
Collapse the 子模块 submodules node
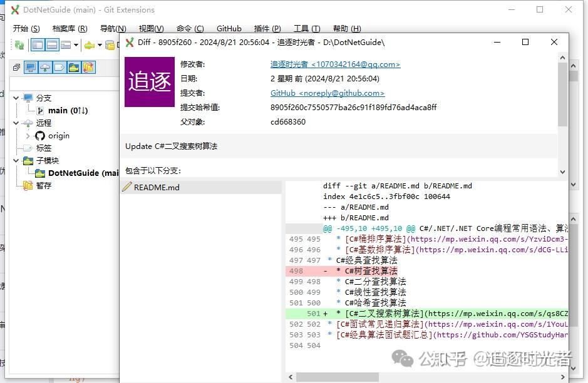click(x=16, y=160)
